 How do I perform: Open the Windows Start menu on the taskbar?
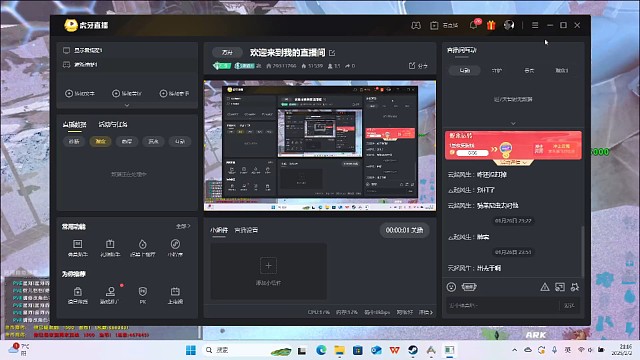click(x=191, y=350)
